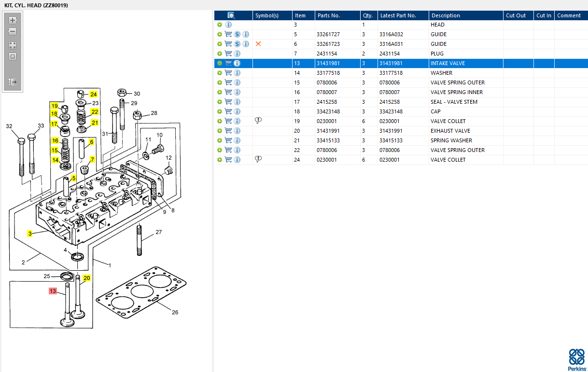
Task: Click the S supersession icon for item 5
Action: coord(237,34)
